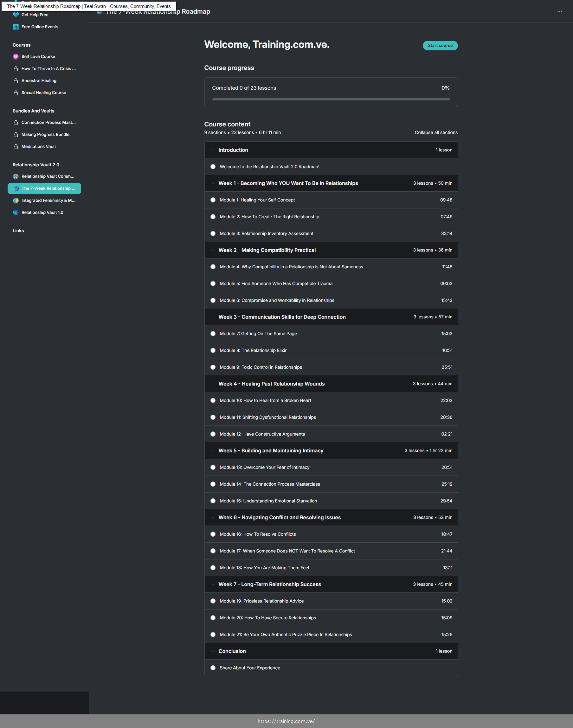Click the Integrated Femininity sidebar icon
The image size is (573, 728).
pyautogui.click(x=16, y=201)
